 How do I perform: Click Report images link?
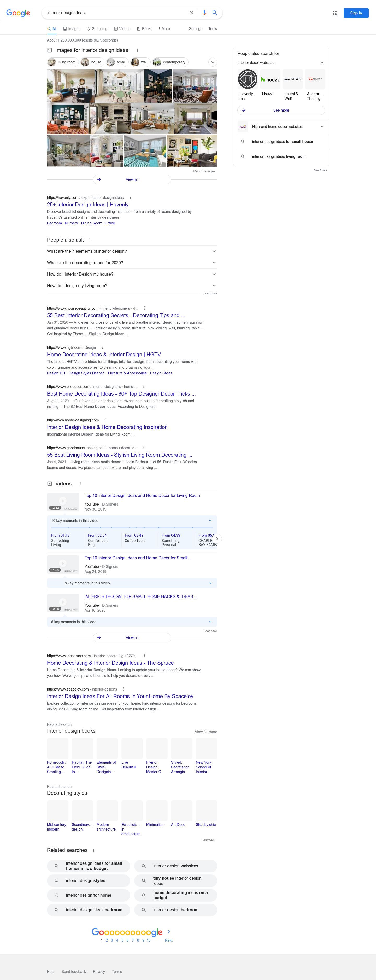(204, 172)
